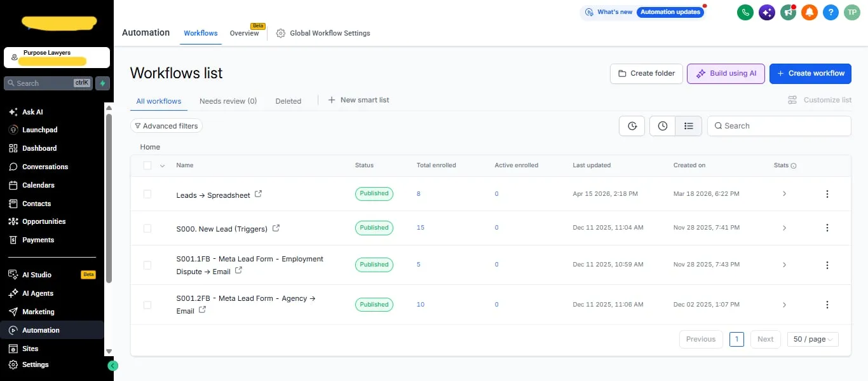Viewport: 868px width, 381px height.
Task: Click the Create folder button
Action: tap(646, 74)
